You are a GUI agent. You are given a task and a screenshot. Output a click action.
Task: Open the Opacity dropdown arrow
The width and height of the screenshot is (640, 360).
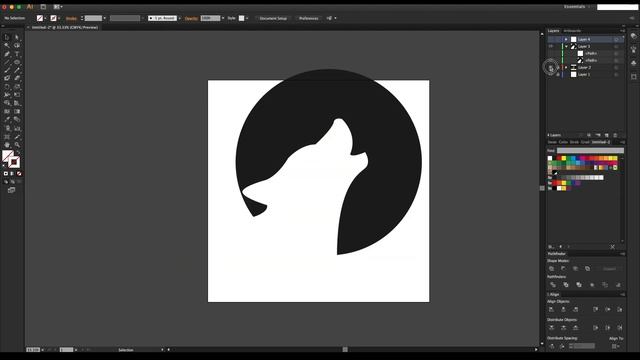pos(223,18)
